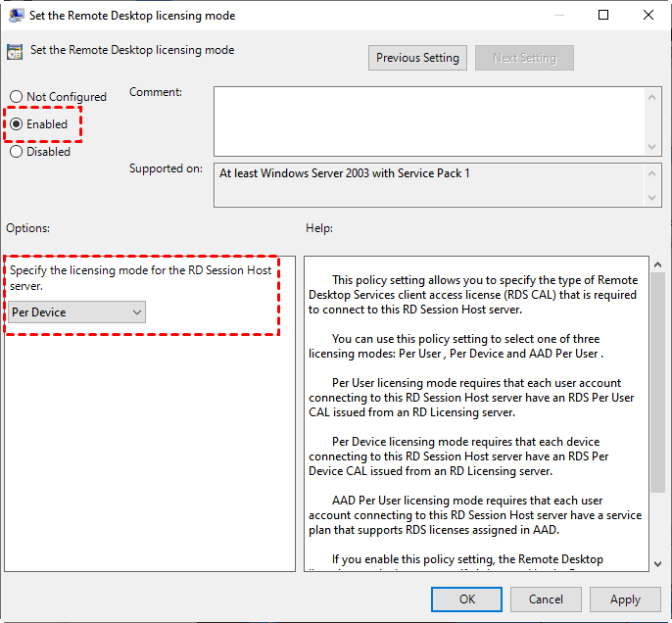Click the Previous Setting button
672x623 pixels.
point(417,58)
